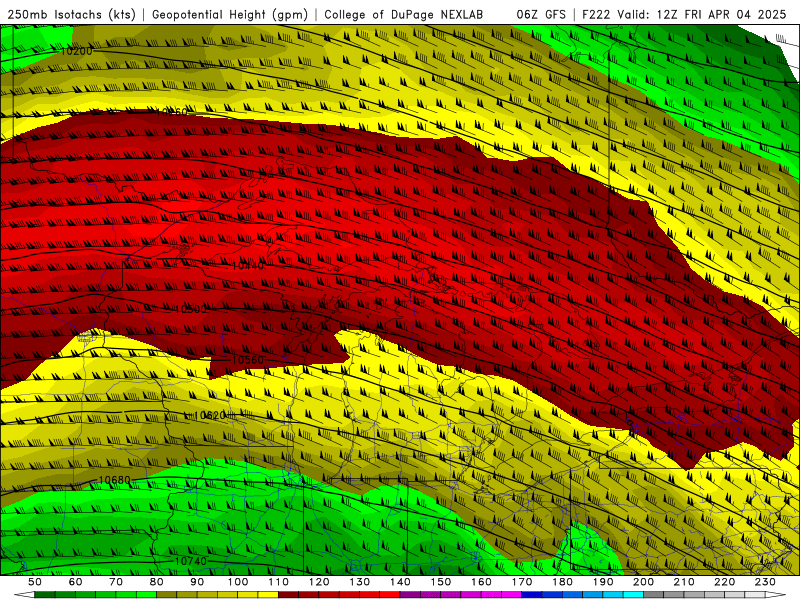
Task: Click the 200 label on the color scale
Action: coord(643,582)
